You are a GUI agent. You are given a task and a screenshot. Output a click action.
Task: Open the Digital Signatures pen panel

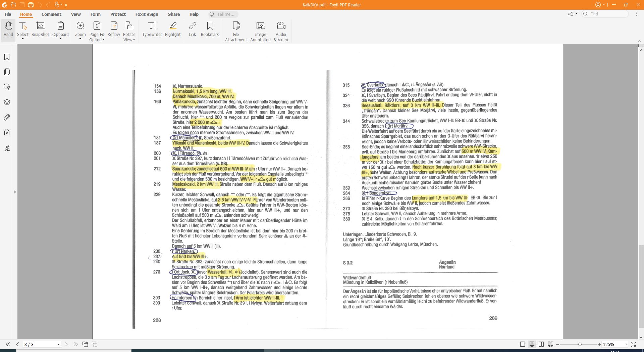pyautogui.click(x=7, y=148)
